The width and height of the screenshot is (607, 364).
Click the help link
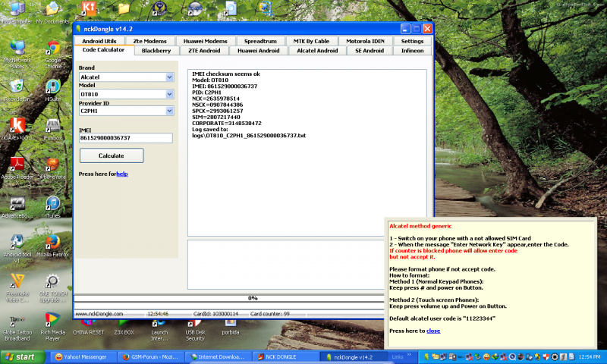coord(121,174)
